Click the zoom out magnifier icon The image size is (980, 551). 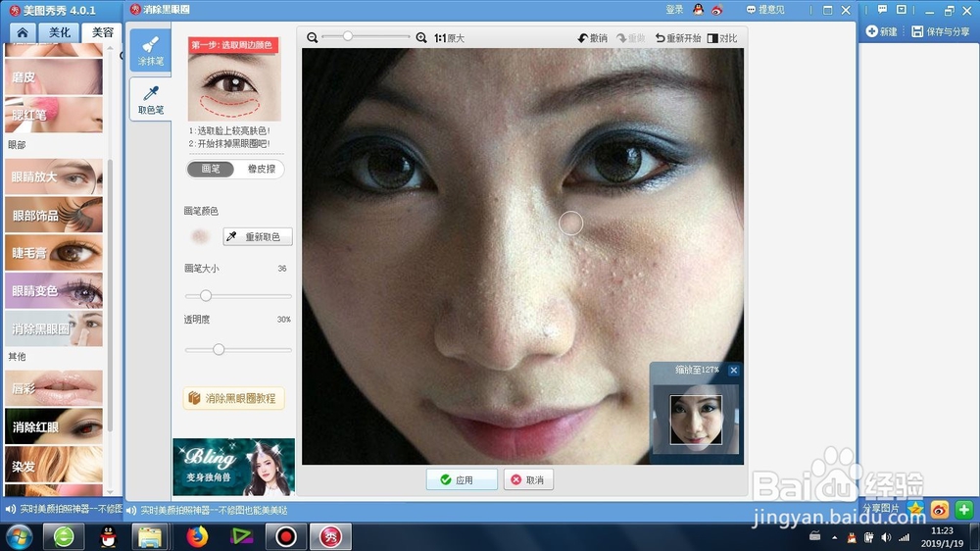tap(312, 38)
